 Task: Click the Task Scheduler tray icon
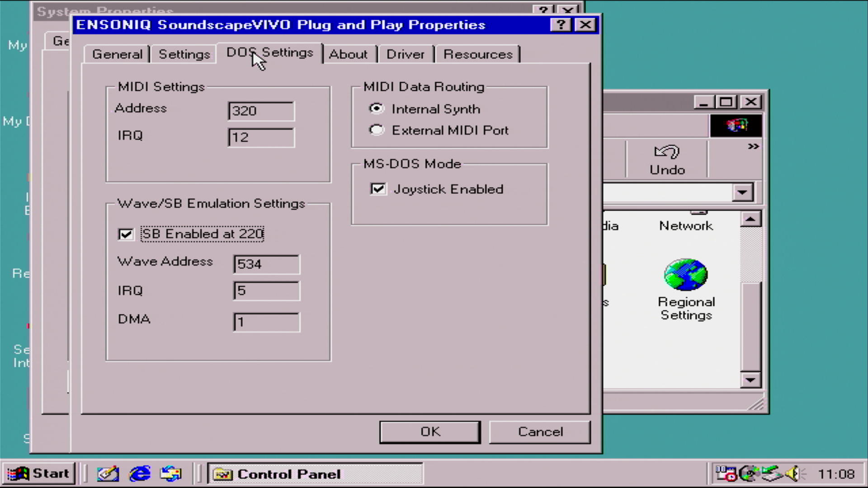tap(726, 474)
